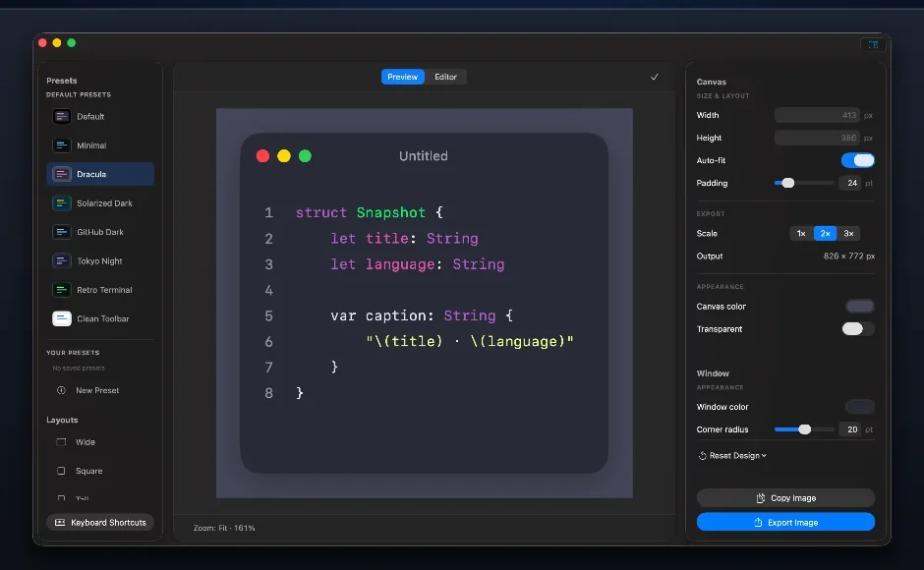Click the Padding value field showing 24
This screenshot has height=570, width=924.
tap(851, 183)
